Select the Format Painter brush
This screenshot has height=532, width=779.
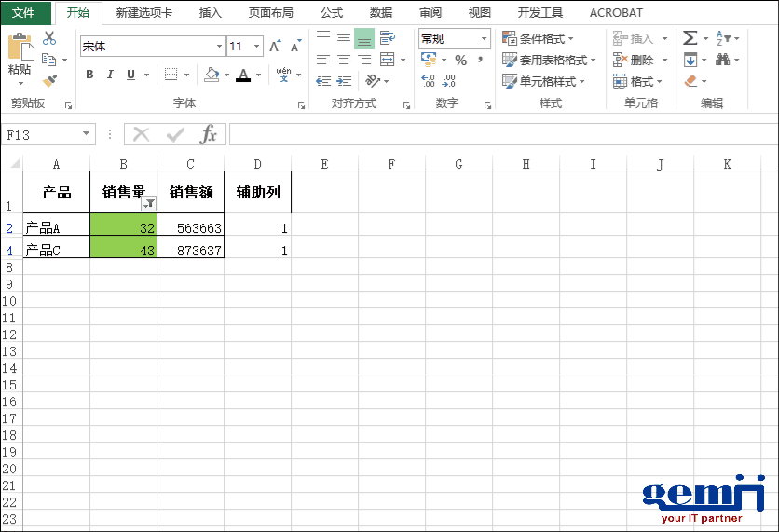(x=49, y=80)
